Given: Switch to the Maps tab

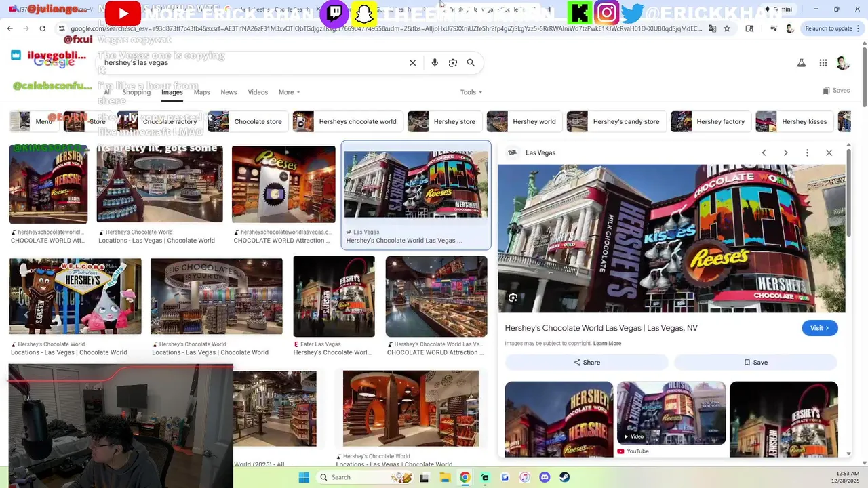Looking at the screenshot, I should tap(202, 92).
